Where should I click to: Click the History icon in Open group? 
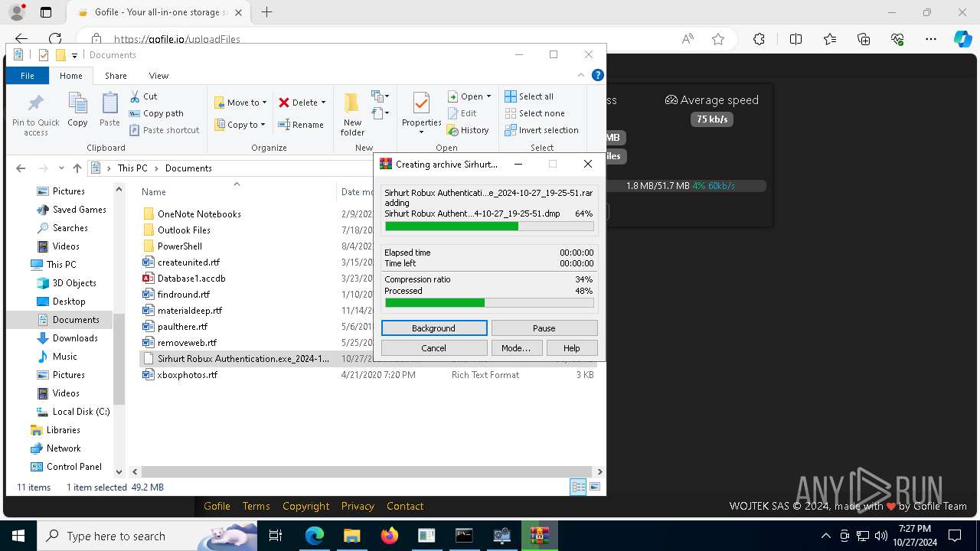tap(452, 130)
